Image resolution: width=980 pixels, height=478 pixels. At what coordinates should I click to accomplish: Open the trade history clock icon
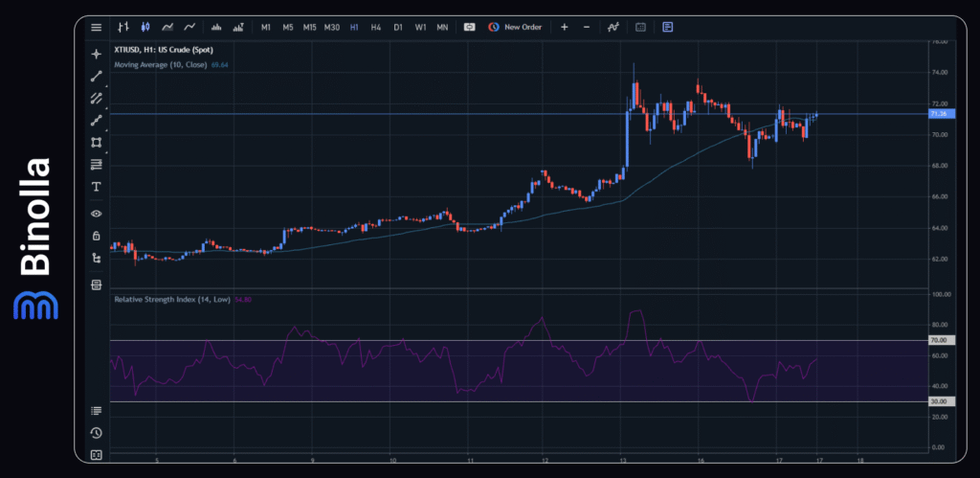pos(96,432)
